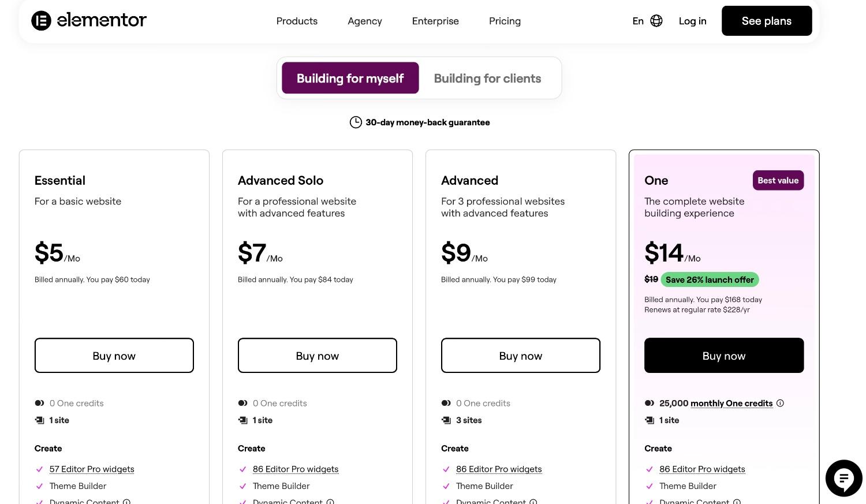Image resolution: width=866 pixels, height=504 pixels.
Task: Click checkmark beside Advanced plan Theme Builder
Action: pos(446,486)
